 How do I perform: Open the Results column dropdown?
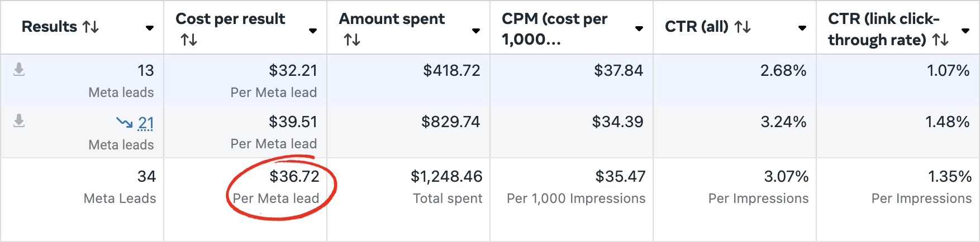(150, 28)
